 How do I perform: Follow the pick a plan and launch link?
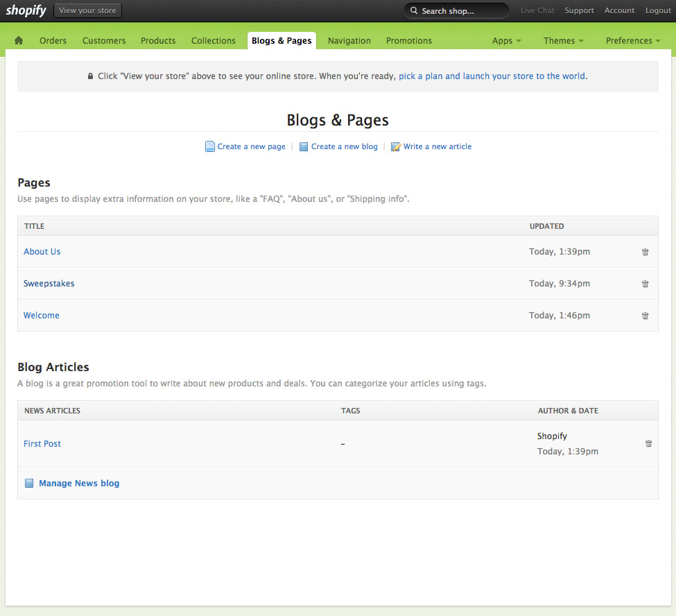[x=492, y=76]
